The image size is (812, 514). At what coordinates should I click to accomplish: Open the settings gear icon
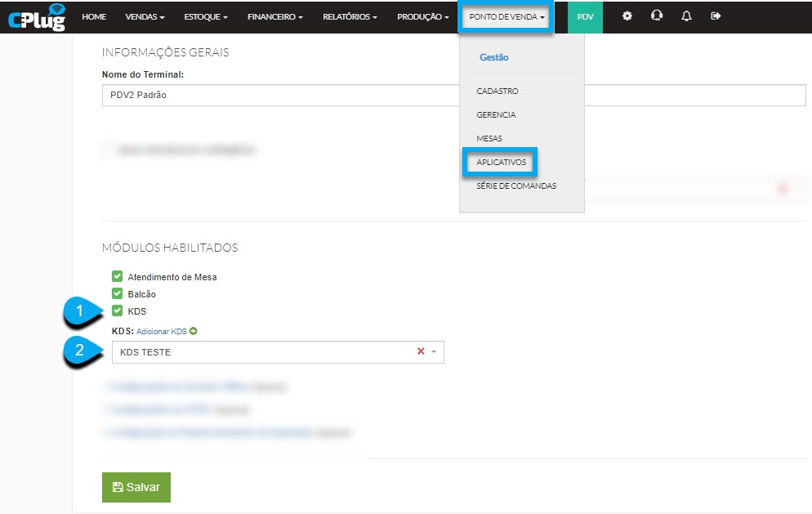pos(627,16)
